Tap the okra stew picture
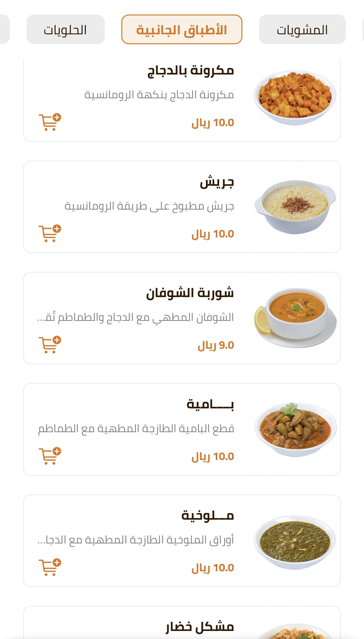The image size is (364, 639). (x=295, y=429)
